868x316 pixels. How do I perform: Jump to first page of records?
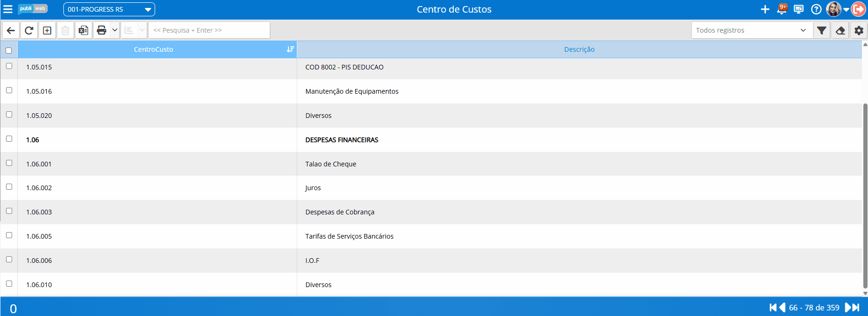click(x=773, y=308)
